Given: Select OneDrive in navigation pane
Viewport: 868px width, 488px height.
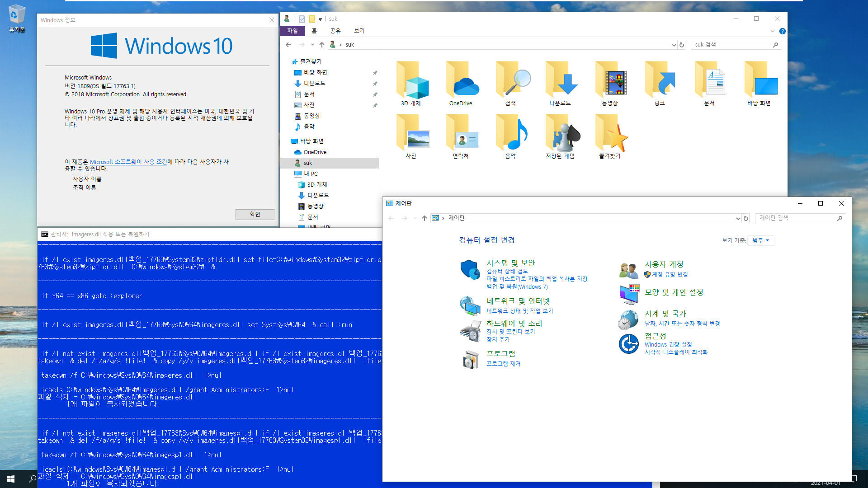Looking at the screenshot, I should (x=315, y=152).
